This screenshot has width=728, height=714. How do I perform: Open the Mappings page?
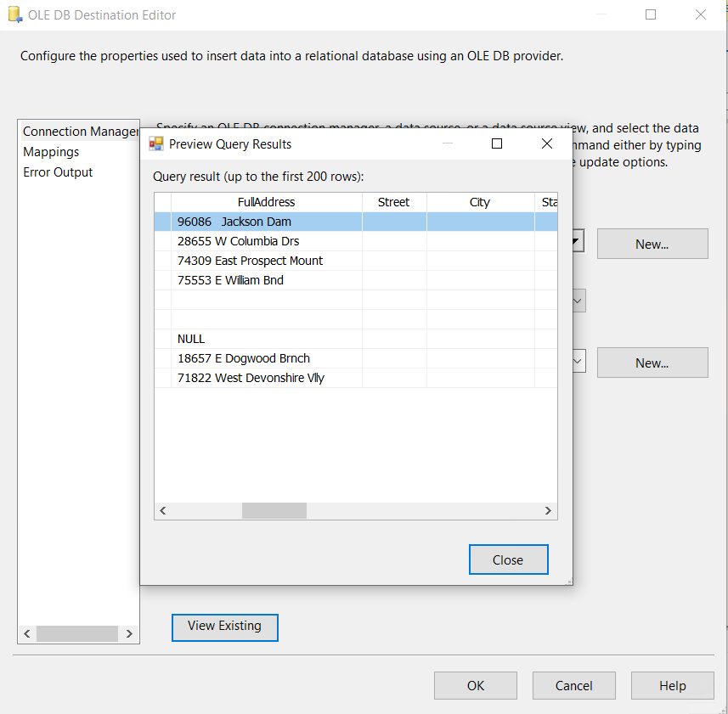click(51, 152)
